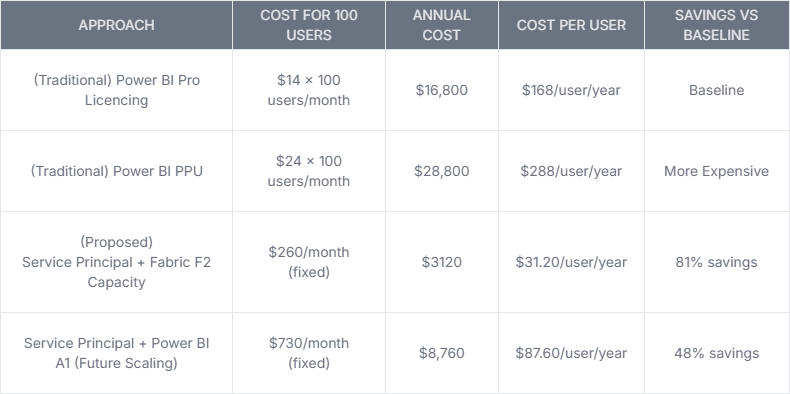Screen dimensions: 790x394
Task: Select the 48% savings cell
Action: click(716, 353)
